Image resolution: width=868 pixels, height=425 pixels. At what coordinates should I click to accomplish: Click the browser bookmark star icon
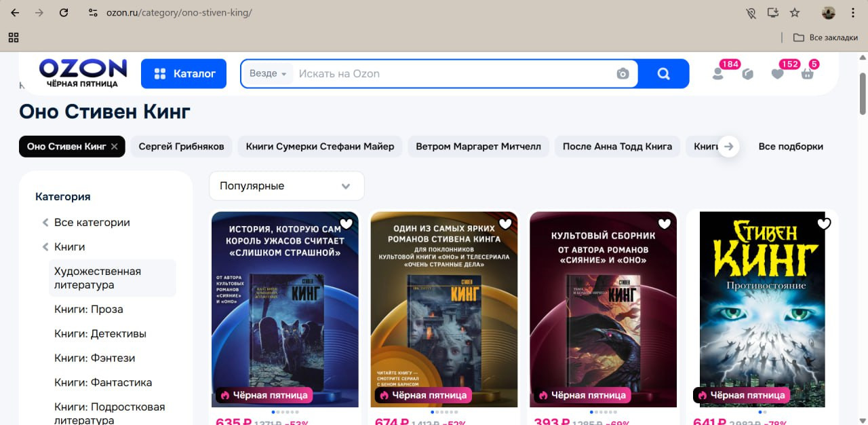pos(795,13)
